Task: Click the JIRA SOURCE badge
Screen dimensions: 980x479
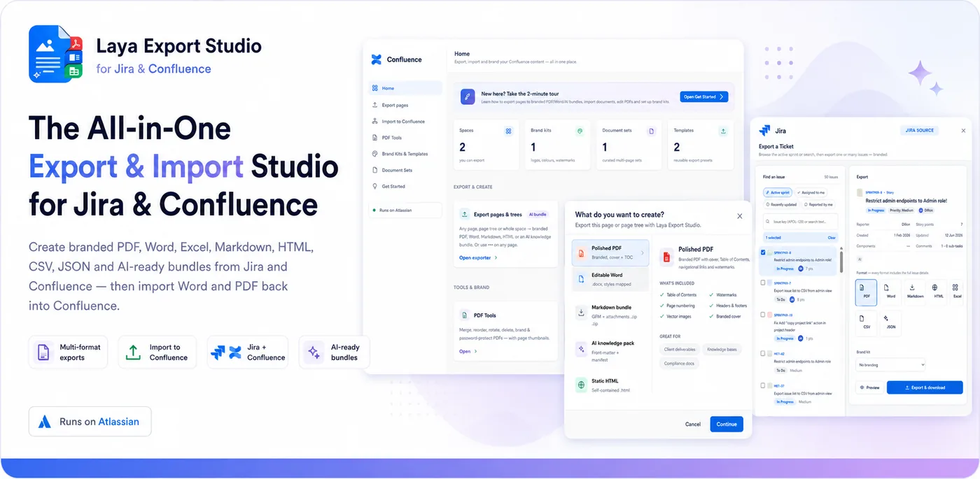Action: point(920,130)
